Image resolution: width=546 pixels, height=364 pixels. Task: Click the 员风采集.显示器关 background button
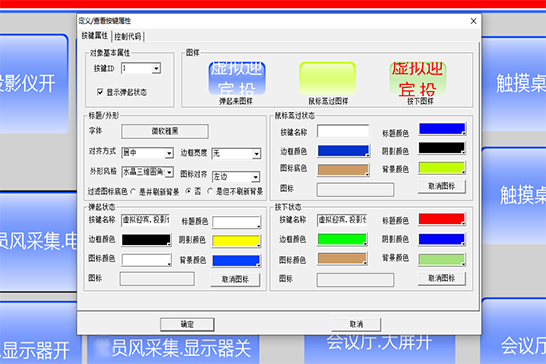(173, 349)
